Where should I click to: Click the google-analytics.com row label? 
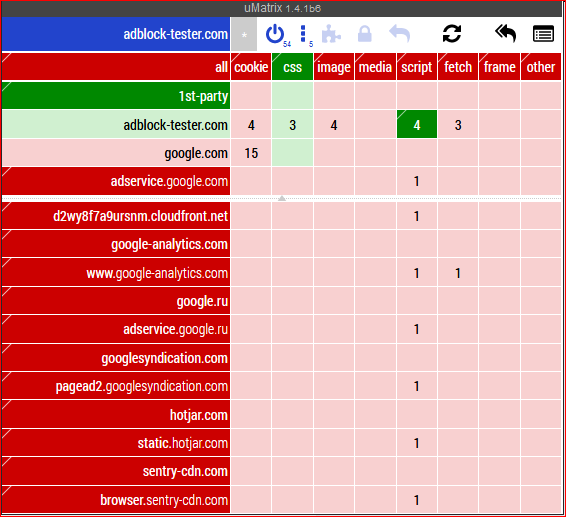click(116, 244)
